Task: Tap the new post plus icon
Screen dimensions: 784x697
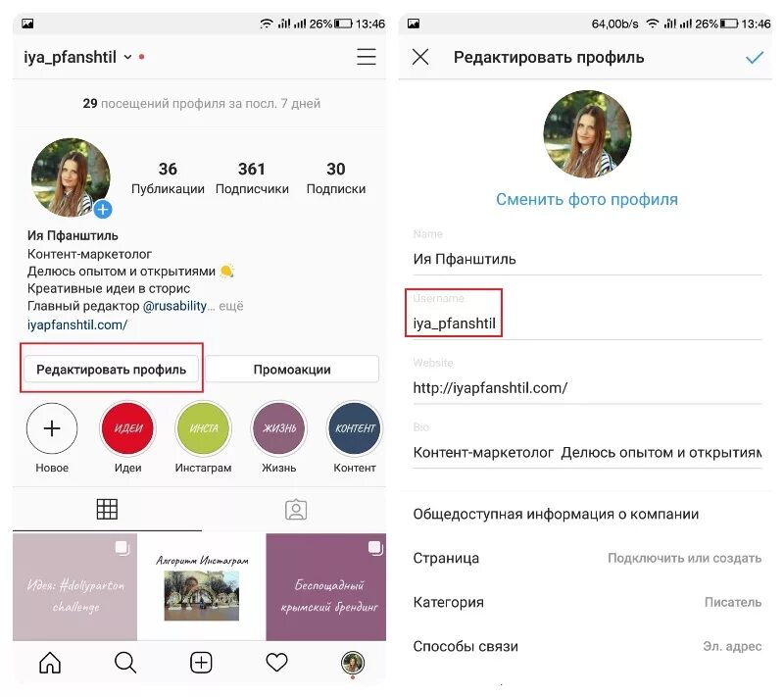Action: pyautogui.click(x=201, y=663)
